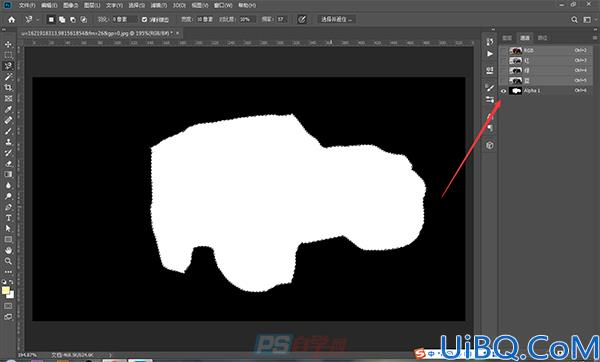Show the RGB channel visibility

pos(503,51)
